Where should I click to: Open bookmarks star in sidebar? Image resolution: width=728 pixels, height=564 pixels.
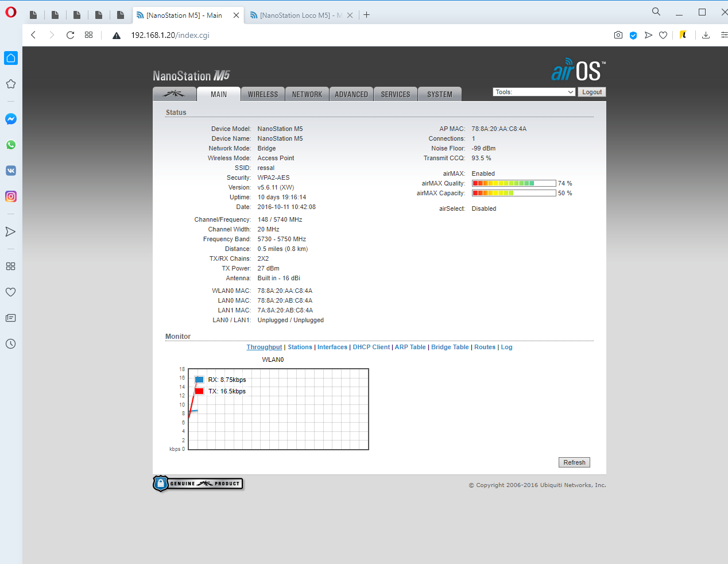11,84
